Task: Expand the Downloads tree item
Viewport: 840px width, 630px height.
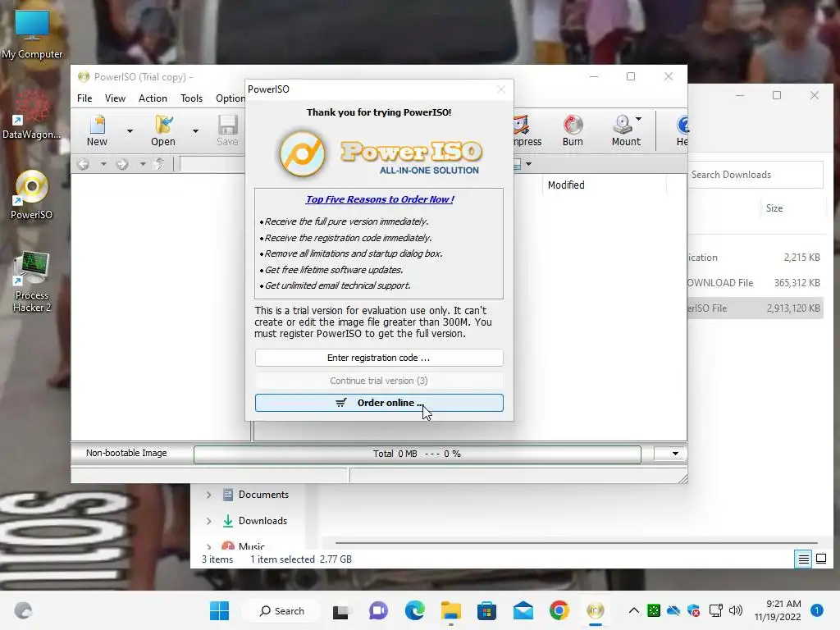Action: [x=209, y=521]
